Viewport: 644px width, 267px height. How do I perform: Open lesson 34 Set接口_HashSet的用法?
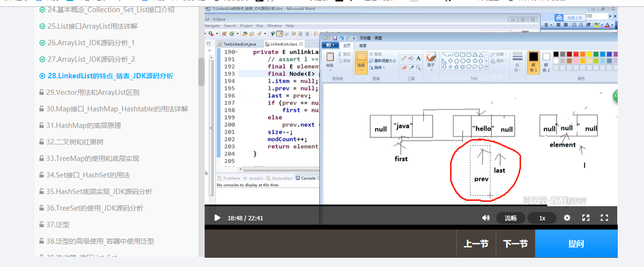pyautogui.click(x=85, y=175)
